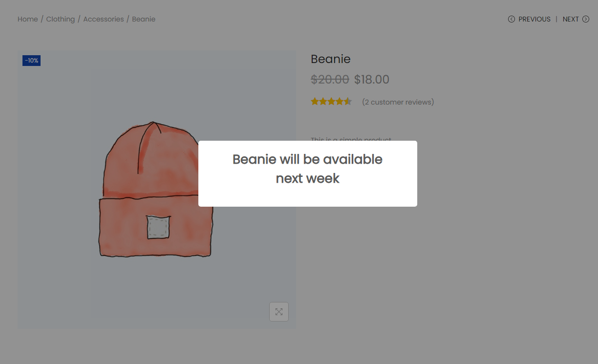Click the circled left arrow beside PREVIOUS
Screen dimensions: 598x364
click(x=512, y=19)
